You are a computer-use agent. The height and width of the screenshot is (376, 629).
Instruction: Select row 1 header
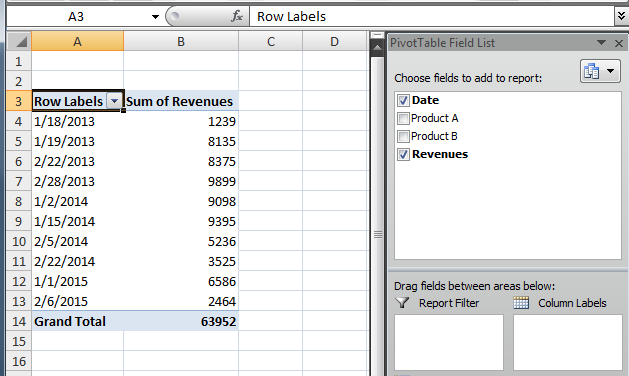[19, 61]
